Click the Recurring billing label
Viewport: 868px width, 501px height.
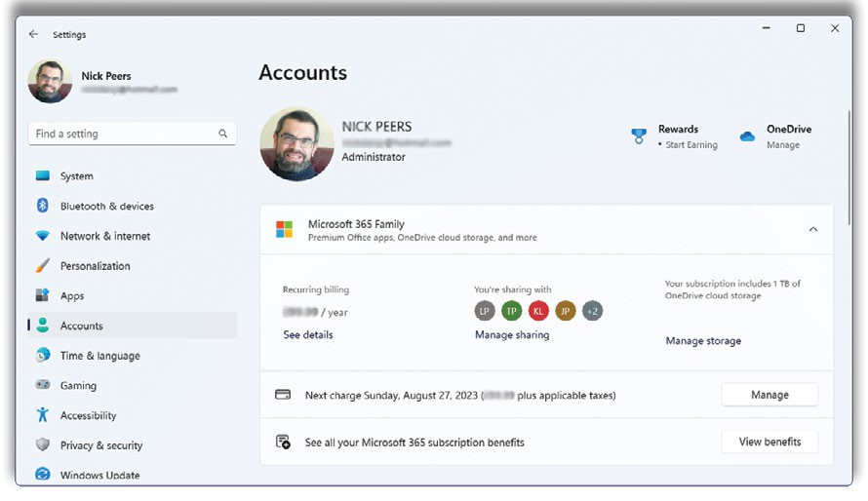tap(316, 289)
